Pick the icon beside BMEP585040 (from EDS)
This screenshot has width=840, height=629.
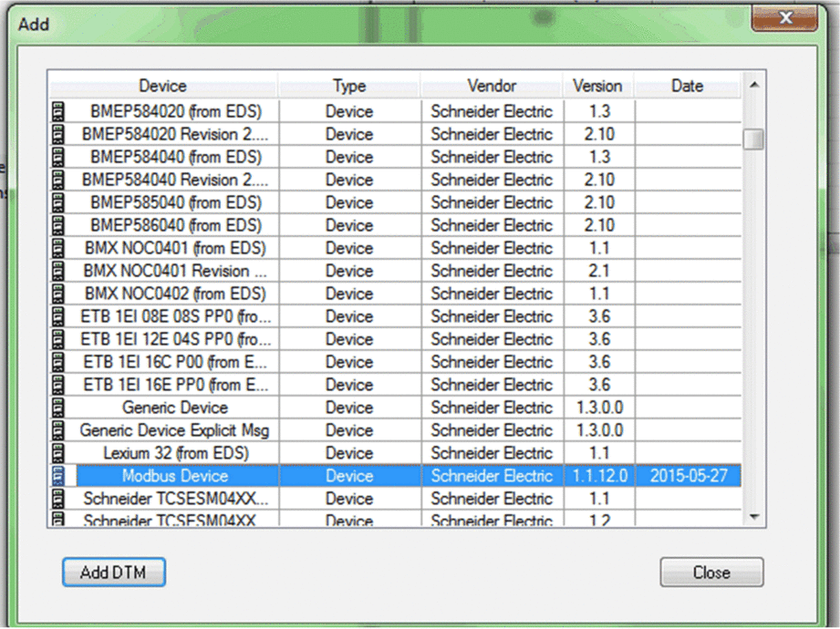[57, 202]
